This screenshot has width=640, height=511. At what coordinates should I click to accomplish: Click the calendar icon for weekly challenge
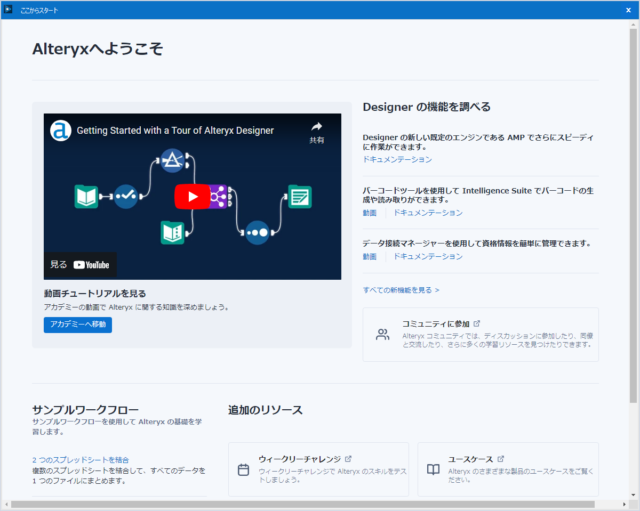tap(243, 470)
